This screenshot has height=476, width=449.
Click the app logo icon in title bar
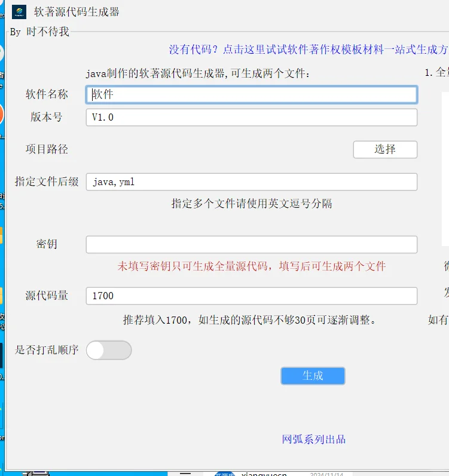19,12
